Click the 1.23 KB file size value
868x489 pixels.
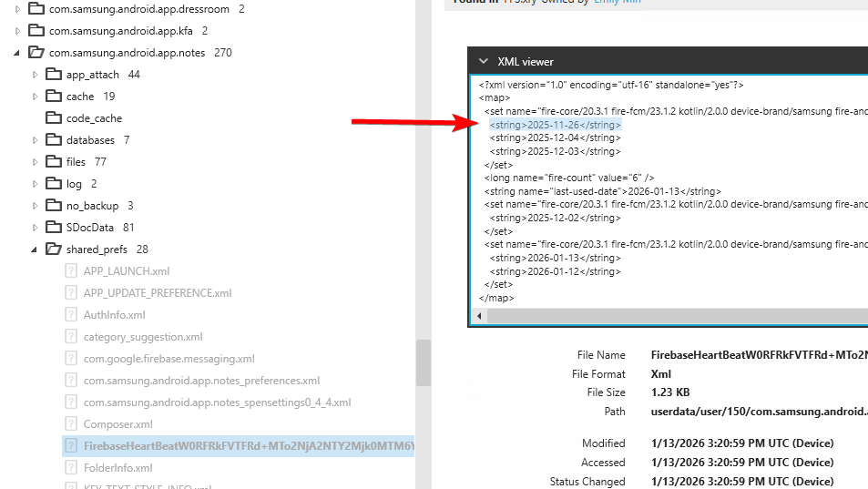(x=669, y=392)
